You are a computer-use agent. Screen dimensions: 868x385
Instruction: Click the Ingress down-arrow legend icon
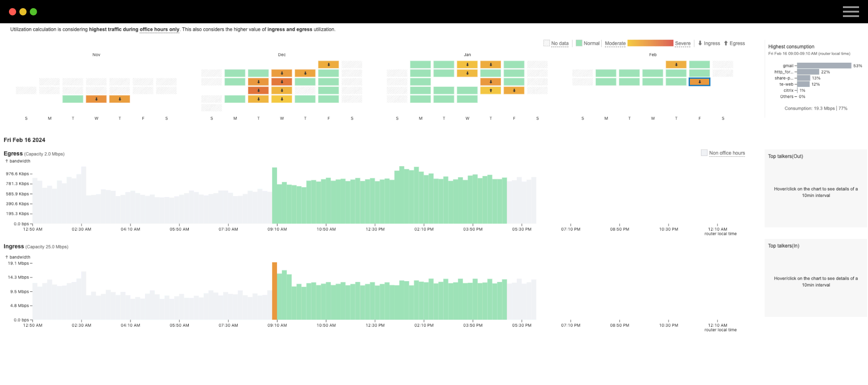click(700, 43)
